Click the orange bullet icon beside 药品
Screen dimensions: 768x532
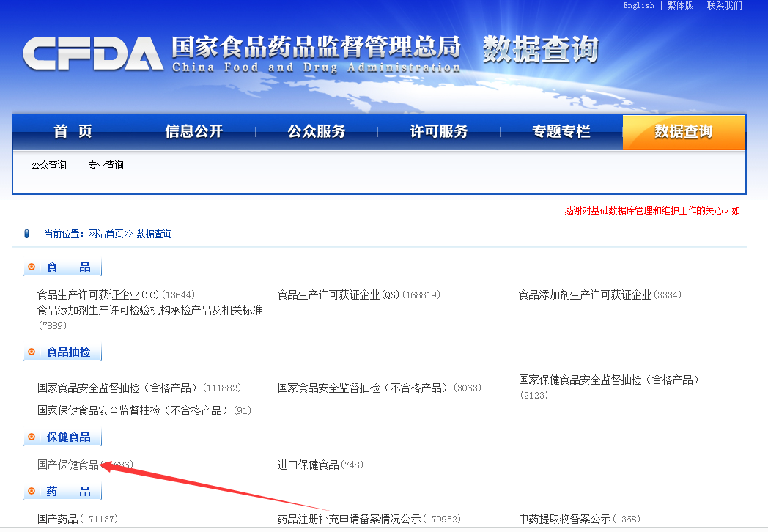tap(32, 491)
